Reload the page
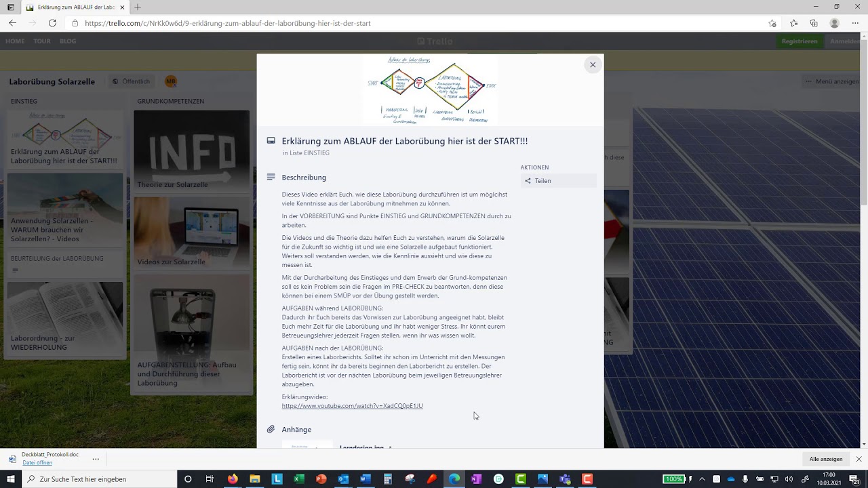868x488 pixels. point(52,23)
